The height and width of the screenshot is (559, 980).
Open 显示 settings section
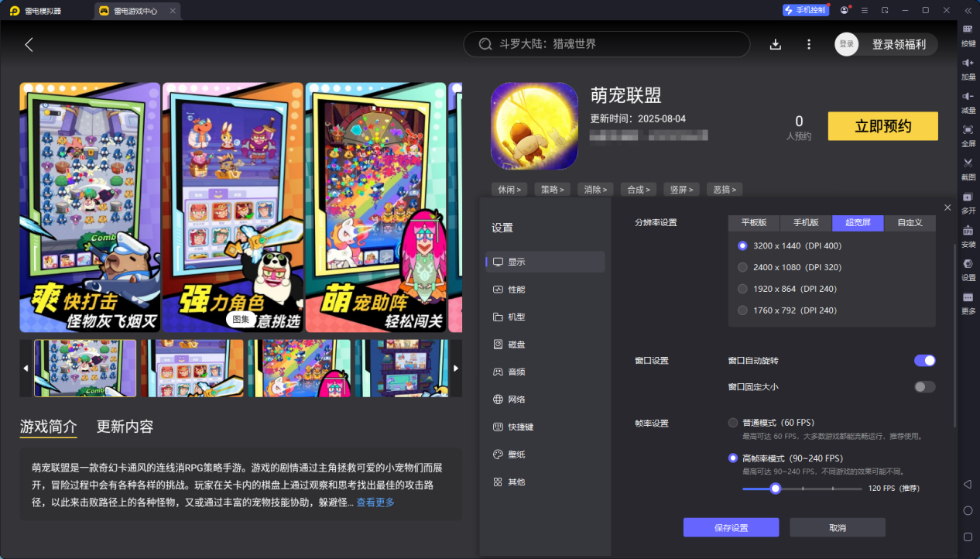pos(546,262)
